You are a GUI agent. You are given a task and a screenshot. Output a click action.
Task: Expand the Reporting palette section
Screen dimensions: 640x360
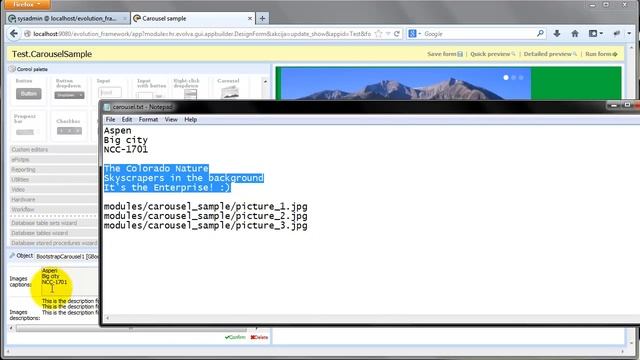click(53, 169)
